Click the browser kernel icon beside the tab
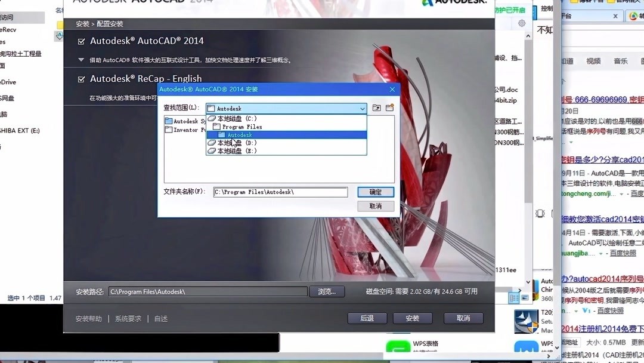This screenshot has height=363, width=644. tap(634, 16)
